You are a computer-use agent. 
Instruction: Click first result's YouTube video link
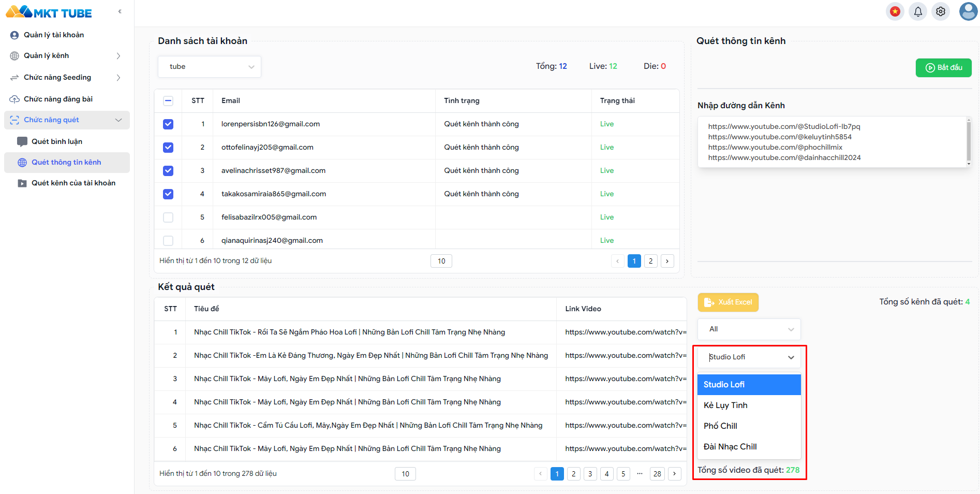tap(626, 332)
